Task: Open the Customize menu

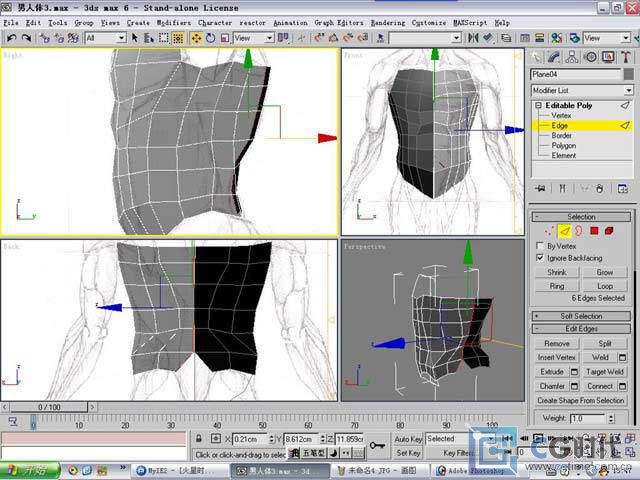Action: pyautogui.click(x=429, y=23)
